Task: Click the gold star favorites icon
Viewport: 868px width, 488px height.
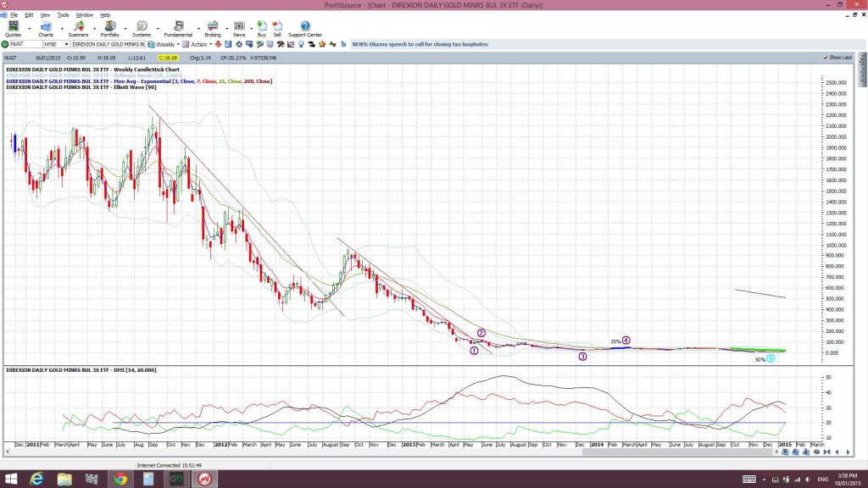Action: pyautogui.click(x=322, y=44)
